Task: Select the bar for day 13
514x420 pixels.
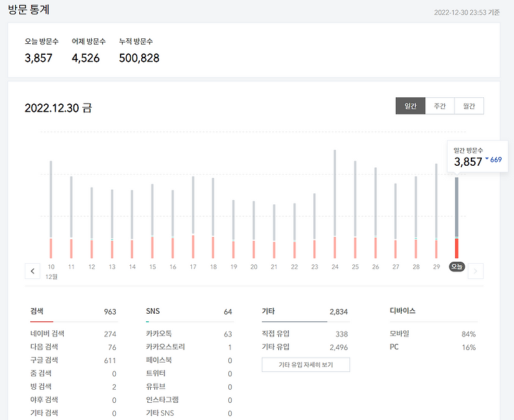Action: pyautogui.click(x=112, y=224)
